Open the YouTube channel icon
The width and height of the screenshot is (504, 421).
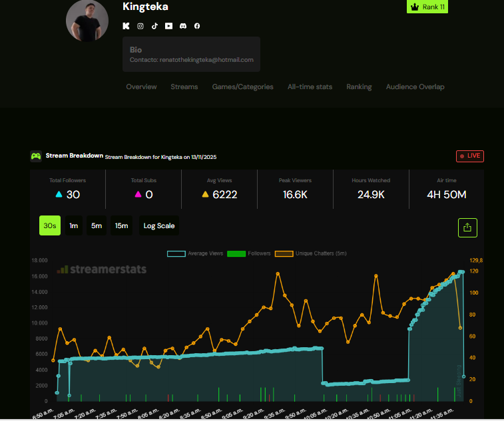point(168,26)
